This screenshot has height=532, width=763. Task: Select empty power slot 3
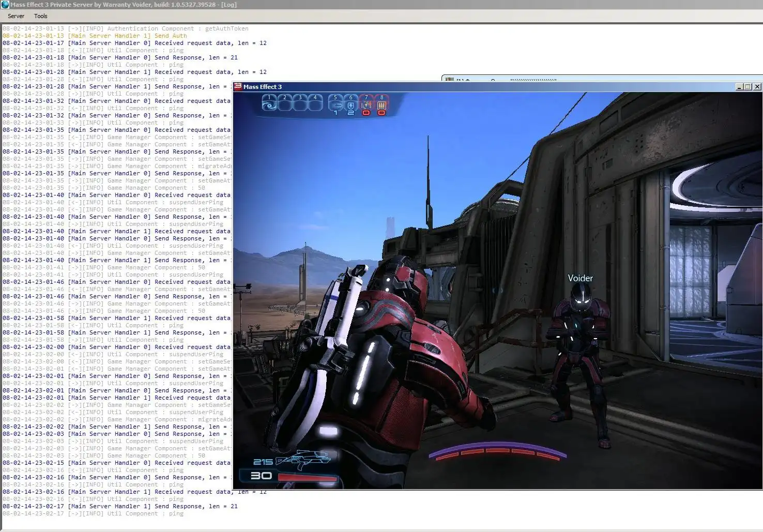[x=300, y=103]
